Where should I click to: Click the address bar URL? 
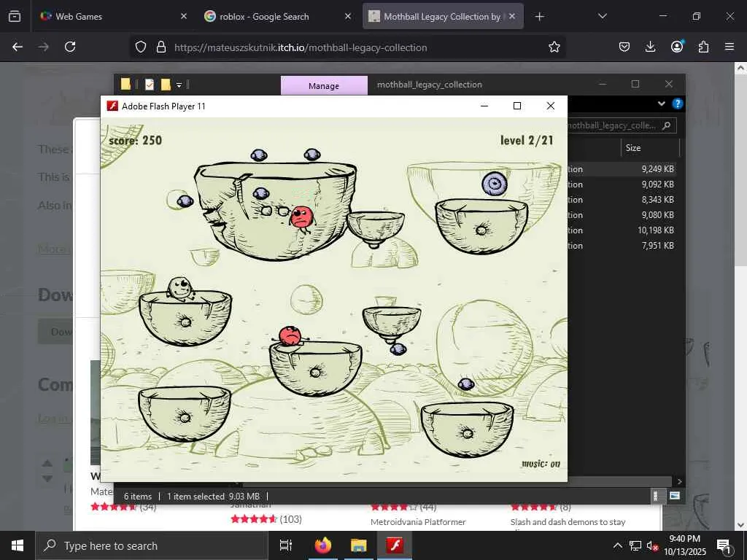[301, 47]
